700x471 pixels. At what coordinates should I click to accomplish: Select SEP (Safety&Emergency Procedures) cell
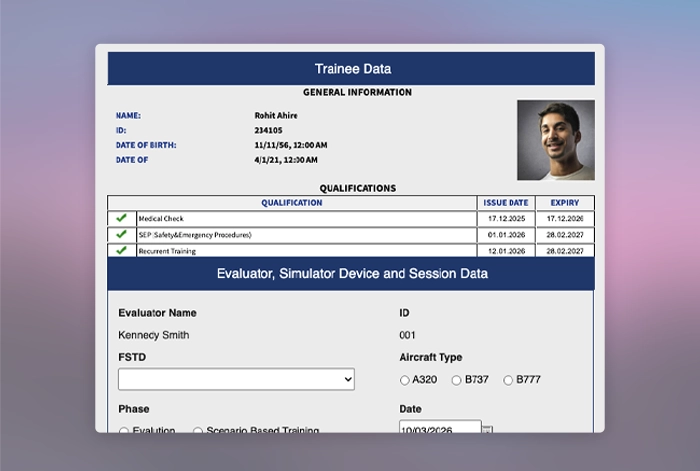306,235
